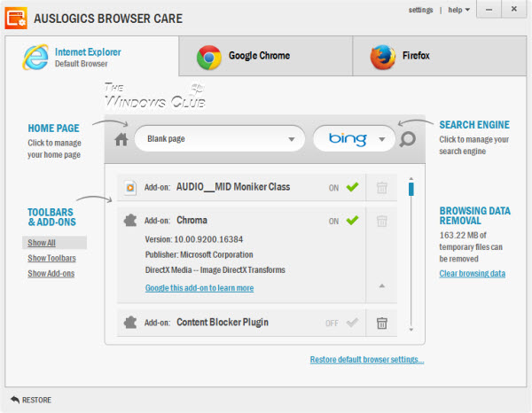This screenshot has width=532, height=413.
Task: Click the scroll down arrow of add-ons list
Action: coord(411,330)
